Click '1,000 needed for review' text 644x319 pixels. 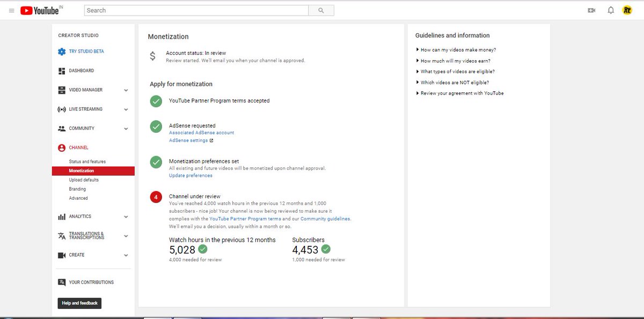[x=318, y=260]
